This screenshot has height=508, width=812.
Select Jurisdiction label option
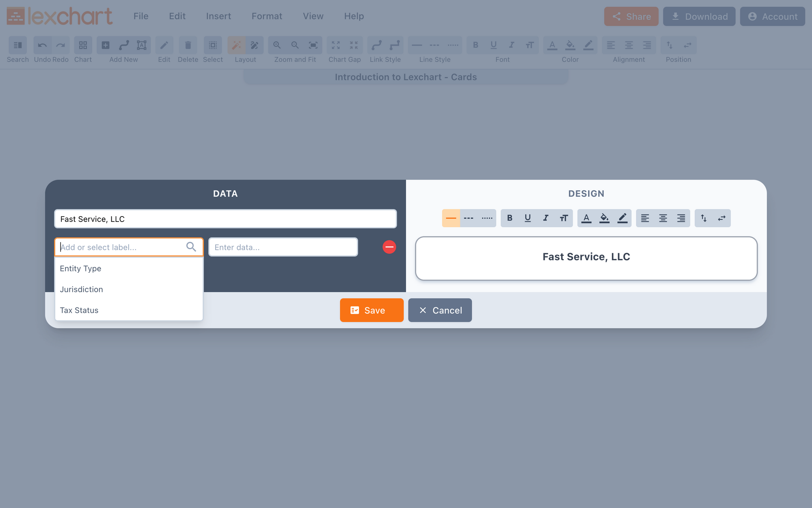[x=81, y=289]
